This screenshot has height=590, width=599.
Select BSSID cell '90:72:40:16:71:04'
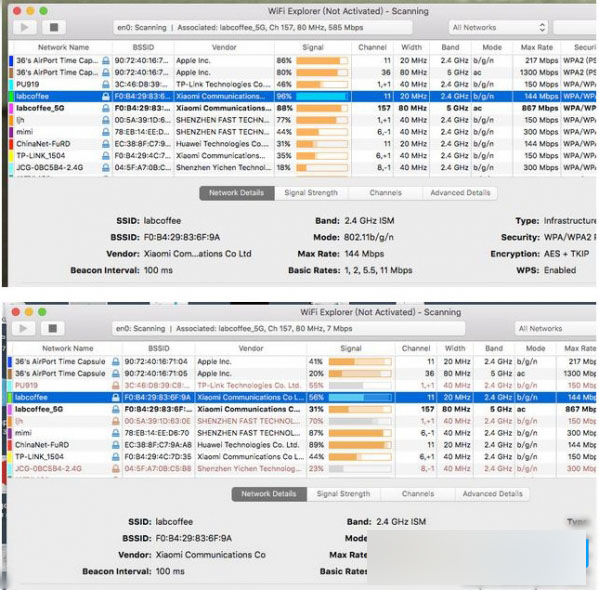[x=156, y=361]
